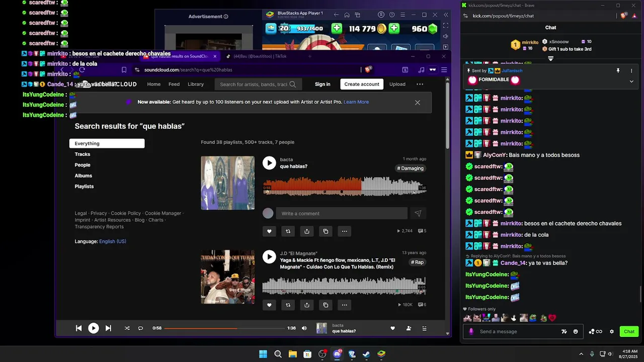The height and width of the screenshot is (362, 644).
Task: Open browser hamburger menu
Action: pyautogui.click(x=444, y=70)
